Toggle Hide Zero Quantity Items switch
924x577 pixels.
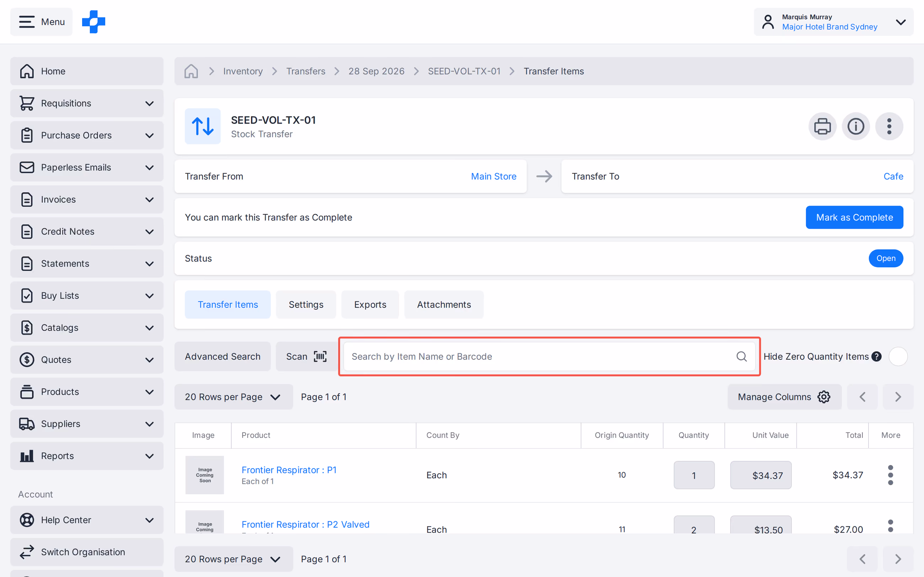(x=898, y=356)
